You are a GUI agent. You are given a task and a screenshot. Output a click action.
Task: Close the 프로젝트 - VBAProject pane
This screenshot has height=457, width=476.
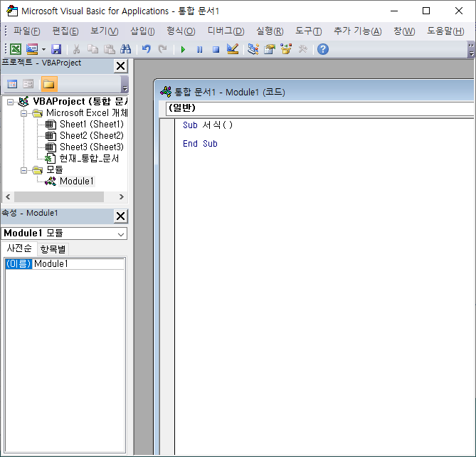tap(120, 65)
